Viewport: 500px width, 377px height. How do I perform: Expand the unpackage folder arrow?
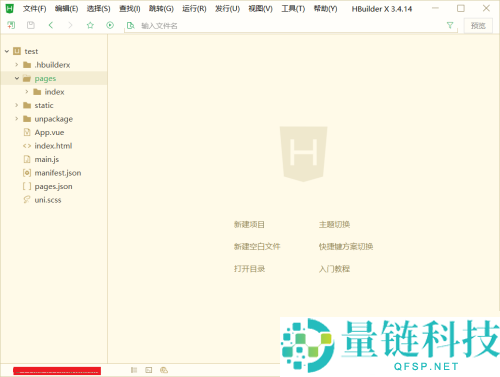point(16,119)
